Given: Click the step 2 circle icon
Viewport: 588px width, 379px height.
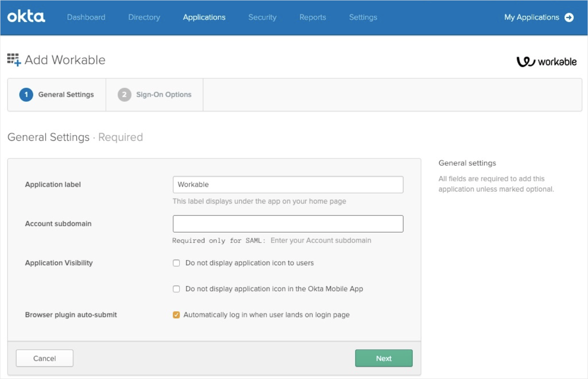Looking at the screenshot, I should pos(124,94).
